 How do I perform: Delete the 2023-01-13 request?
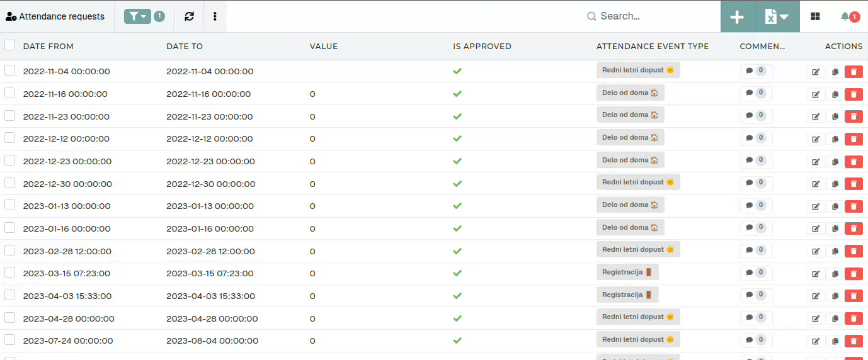pos(854,206)
